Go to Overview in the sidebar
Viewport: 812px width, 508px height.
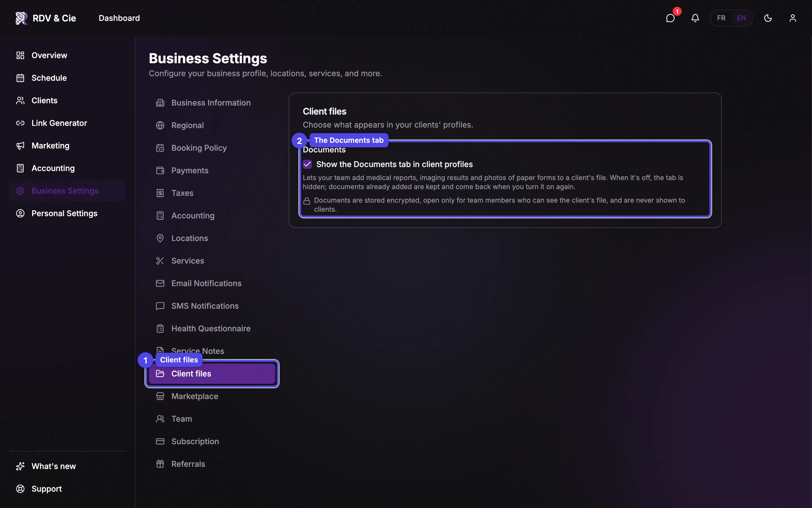click(67, 55)
